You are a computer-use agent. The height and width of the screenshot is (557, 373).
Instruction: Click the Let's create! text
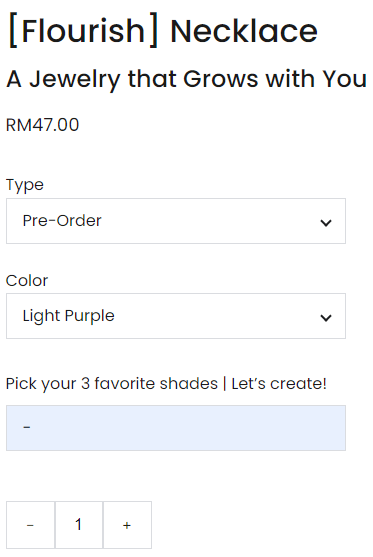[279, 384]
